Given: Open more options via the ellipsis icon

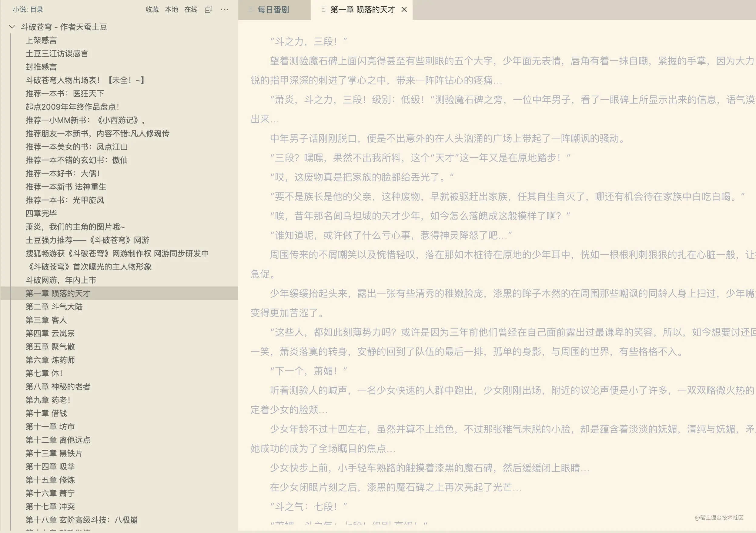Looking at the screenshot, I should point(224,10).
